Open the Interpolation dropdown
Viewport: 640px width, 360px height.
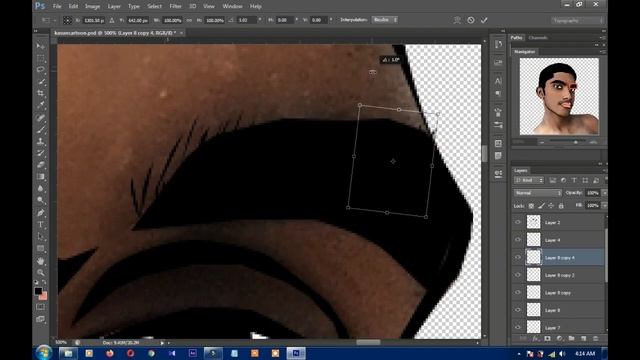click(x=384, y=20)
